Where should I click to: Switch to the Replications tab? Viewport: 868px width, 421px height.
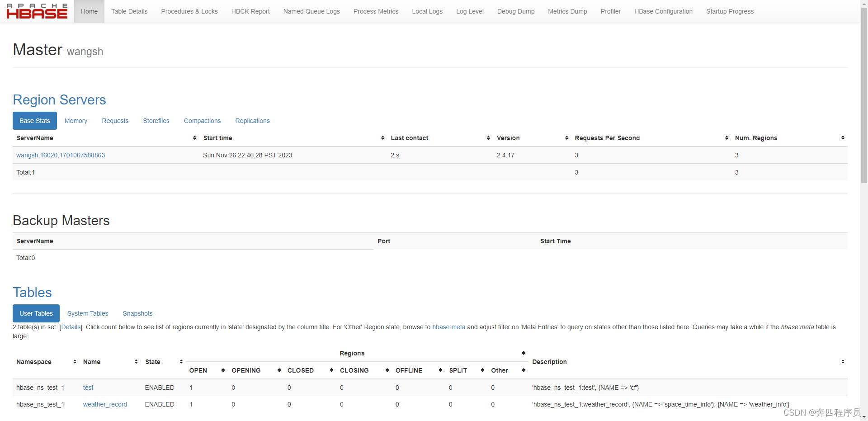(x=252, y=121)
